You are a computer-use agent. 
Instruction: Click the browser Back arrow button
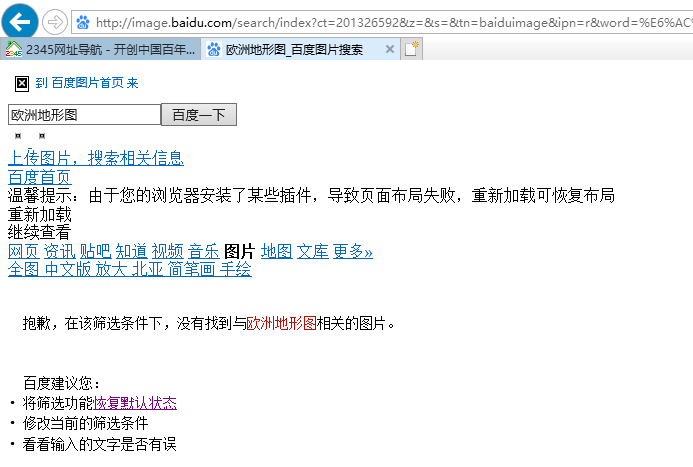click(x=19, y=21)
